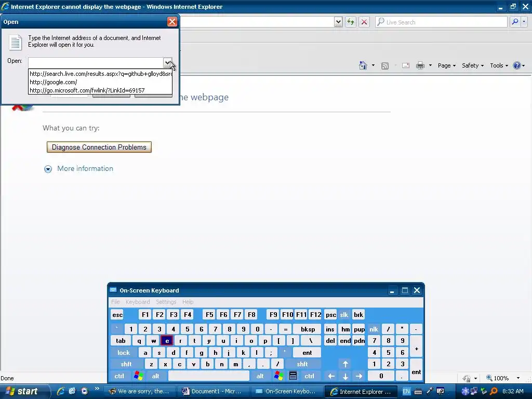Click the left arrow key on On-Screen Keyboard
532x399 pixels.
coord(331,376)
